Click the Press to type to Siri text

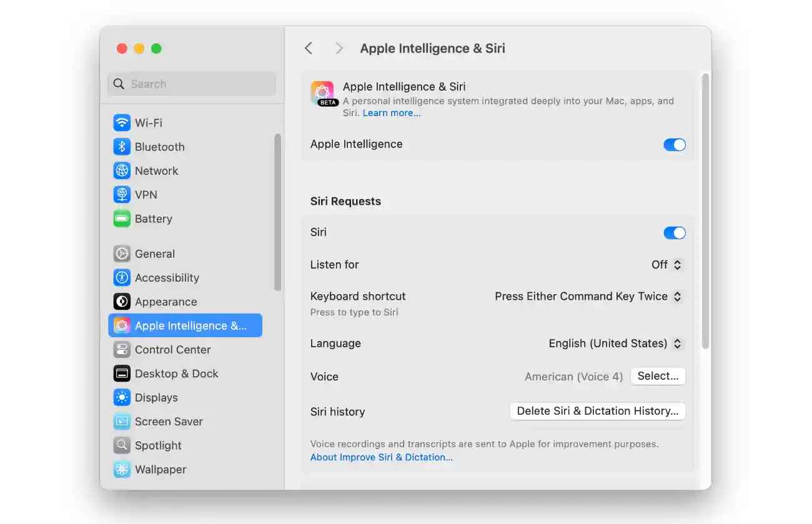(354, 312)
